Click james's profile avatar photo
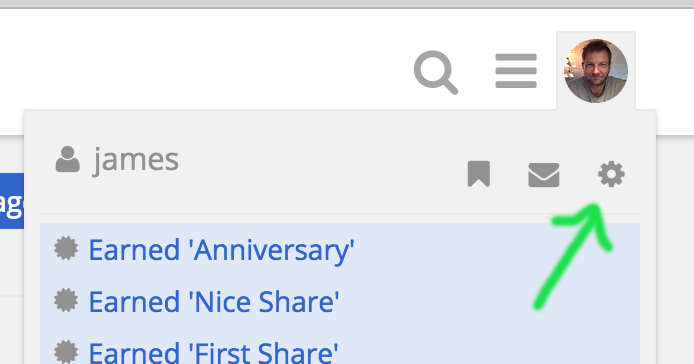 click(x=596, y=71)
